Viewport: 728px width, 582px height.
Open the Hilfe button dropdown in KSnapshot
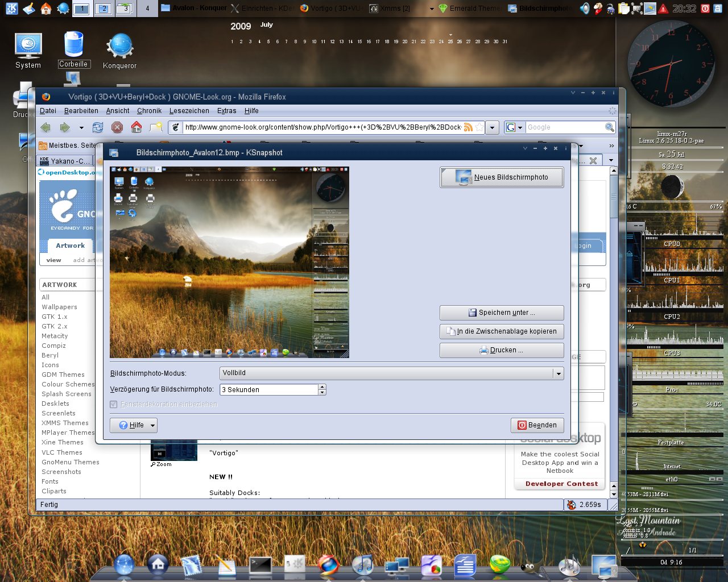click(152, 425)
